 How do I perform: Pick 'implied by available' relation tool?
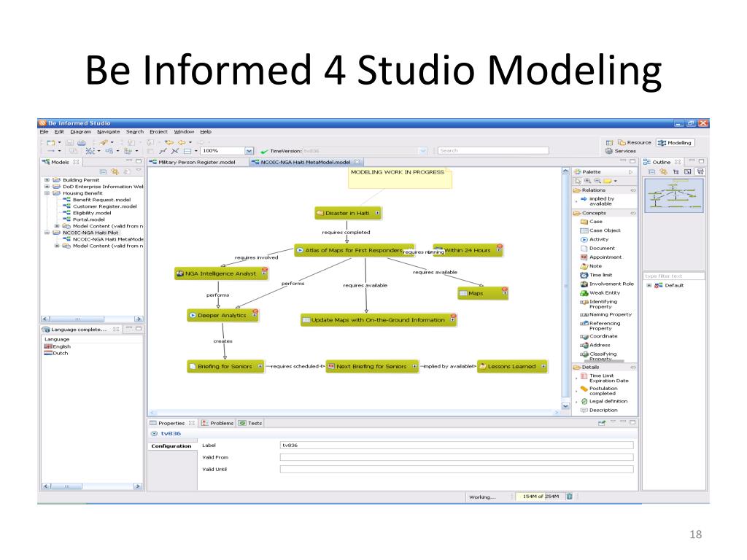tap(597, 201)
